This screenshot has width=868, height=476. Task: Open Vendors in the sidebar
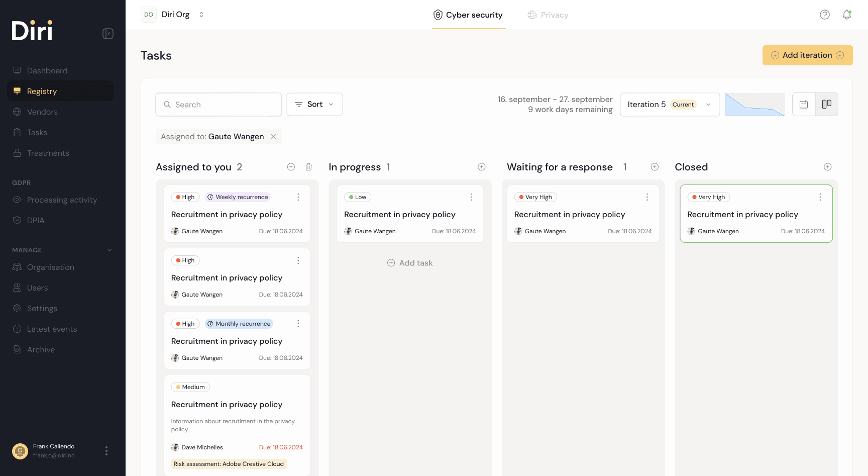click(x=42, y=112)
